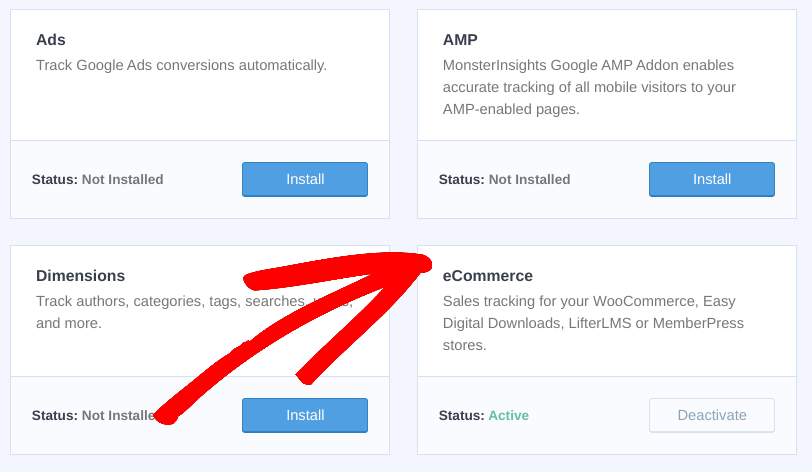Click 'Not Installed' status in AMP card
This screenshot has width=812, height=472.
529,180
